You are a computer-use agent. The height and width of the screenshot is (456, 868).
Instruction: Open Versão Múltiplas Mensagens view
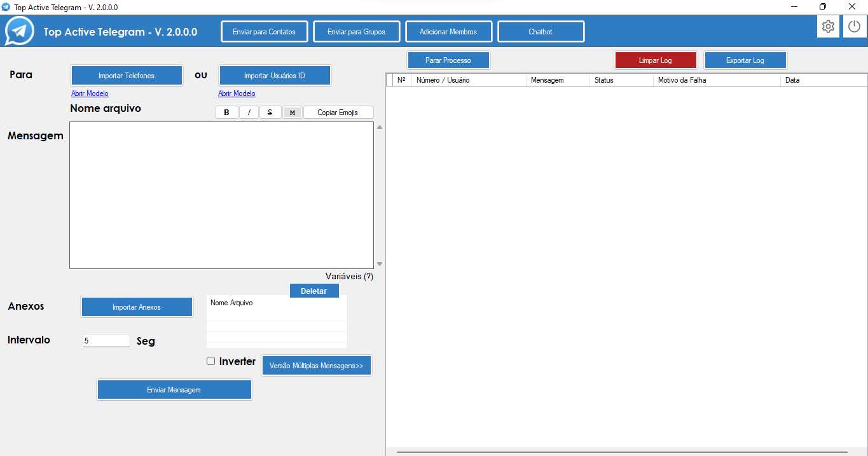pyautogui.click(x=316, y=366)
